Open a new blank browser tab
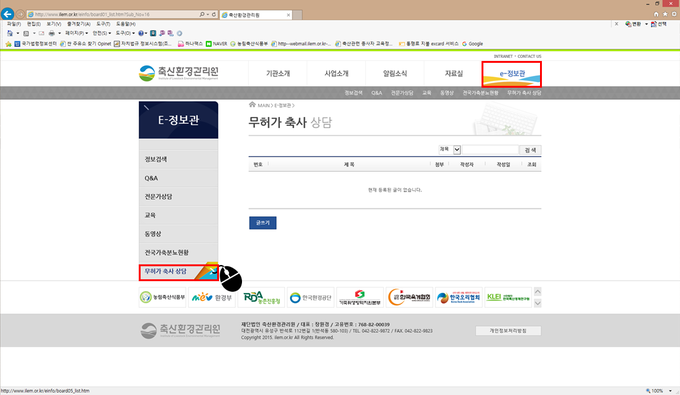680x395 pixels. tap(297, 15)
